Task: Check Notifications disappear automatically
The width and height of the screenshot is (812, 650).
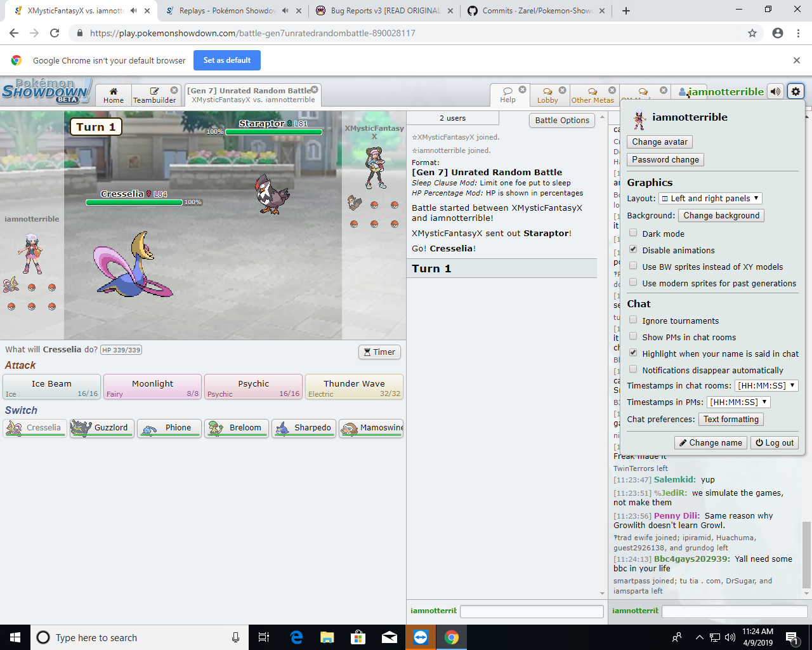Action: click(633, 369)
